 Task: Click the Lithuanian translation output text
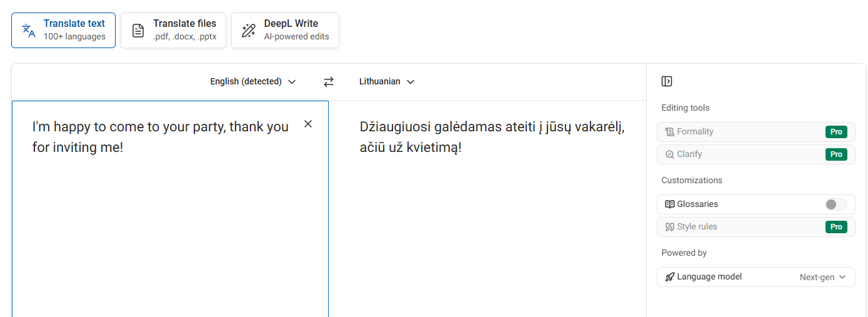[492, 138]
